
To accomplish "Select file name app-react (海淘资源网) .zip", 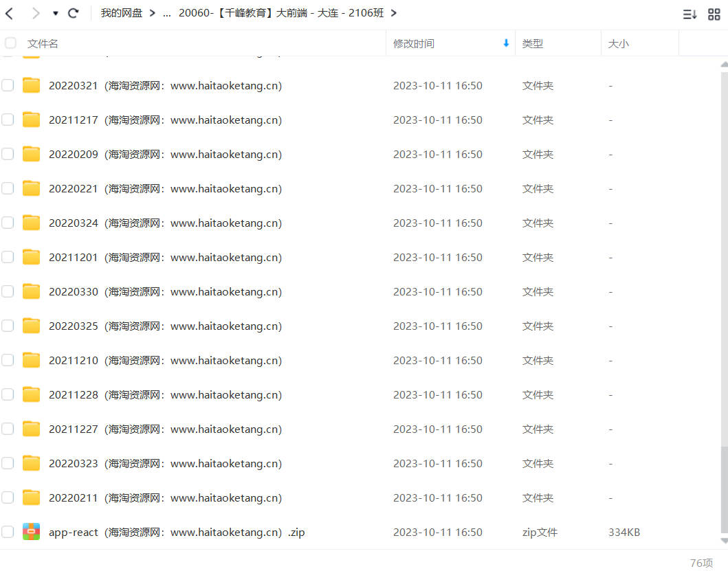I will coord(177,533).
